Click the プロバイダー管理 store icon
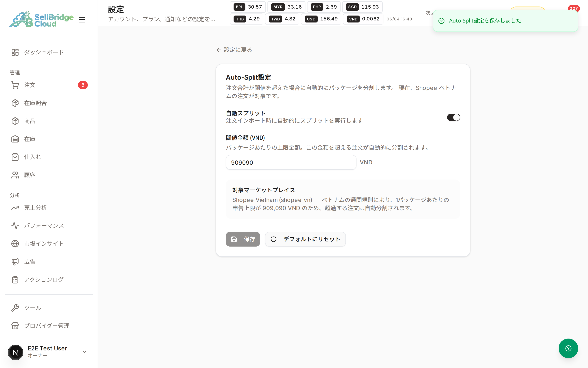This screenshot has width=588, height=368. coord(15,326)
